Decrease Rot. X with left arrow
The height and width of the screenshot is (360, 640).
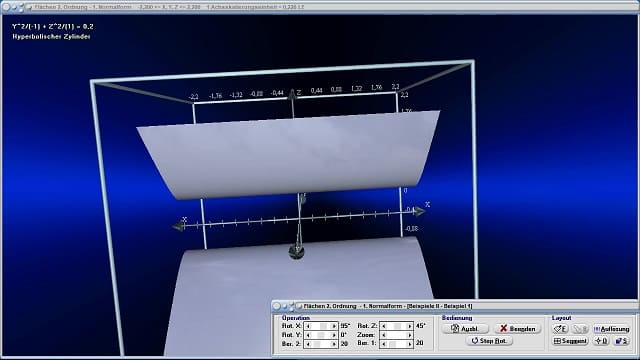point(308,326)
